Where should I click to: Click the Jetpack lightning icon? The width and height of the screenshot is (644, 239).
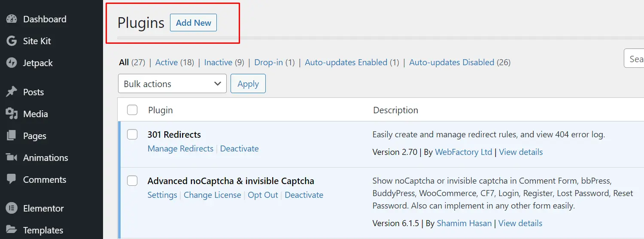[12, 63]
